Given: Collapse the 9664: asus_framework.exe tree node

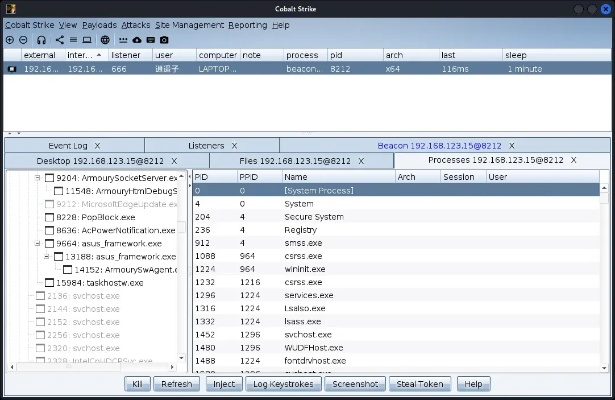Looking at the screenshot, I should tap(38, 243).
